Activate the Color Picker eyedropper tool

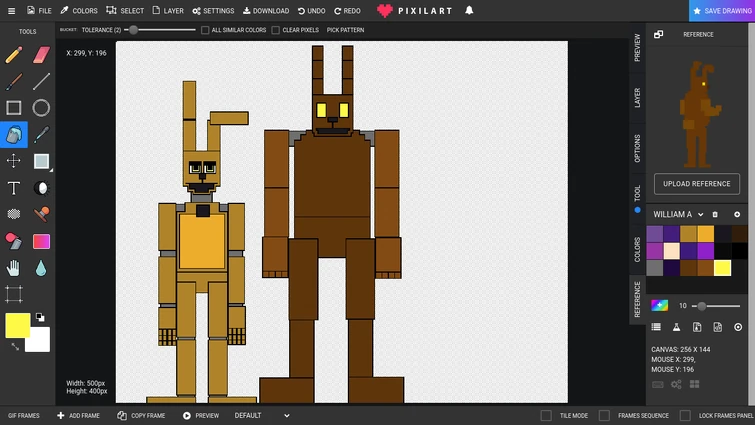(x=41, y=135)
